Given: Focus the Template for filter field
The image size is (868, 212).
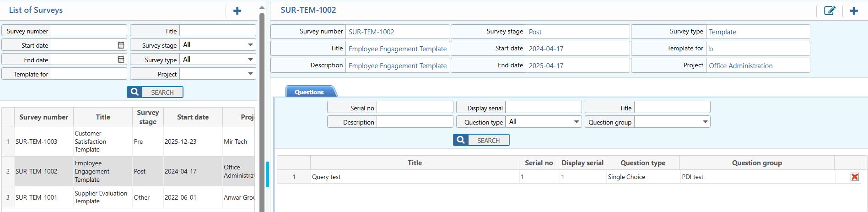Looking at the screenshot, I should (89, 74).
